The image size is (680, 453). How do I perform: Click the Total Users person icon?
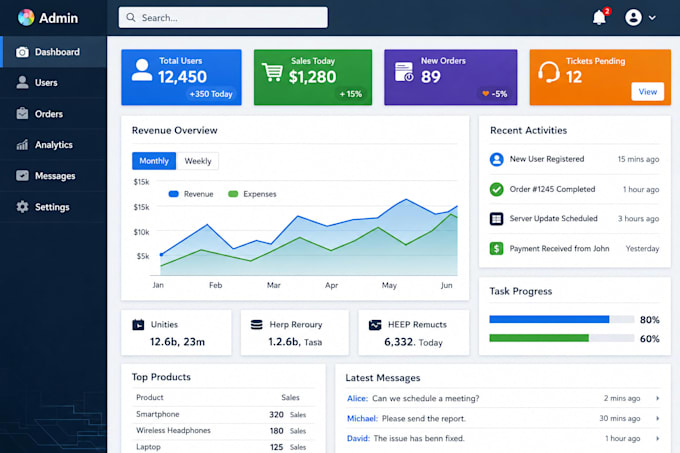coord(142,70)
